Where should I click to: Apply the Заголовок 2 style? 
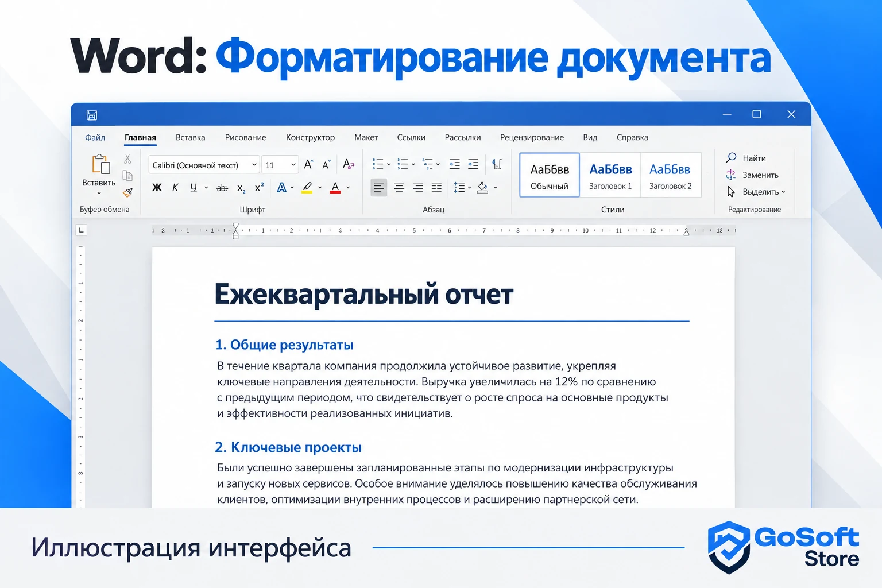point(671,175)
